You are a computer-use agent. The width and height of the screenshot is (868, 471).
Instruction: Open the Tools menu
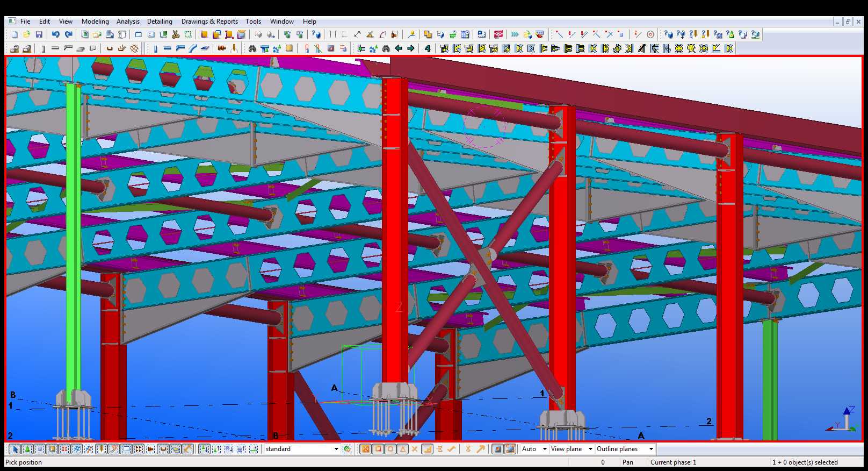click(x=253, y=22)
